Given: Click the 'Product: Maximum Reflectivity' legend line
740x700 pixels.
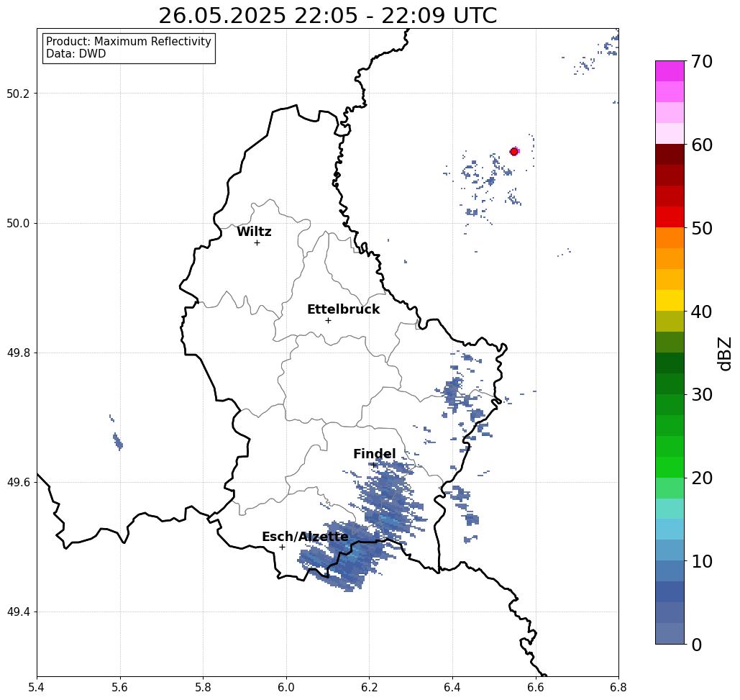Looking at the screenshot, I should 128,42.
